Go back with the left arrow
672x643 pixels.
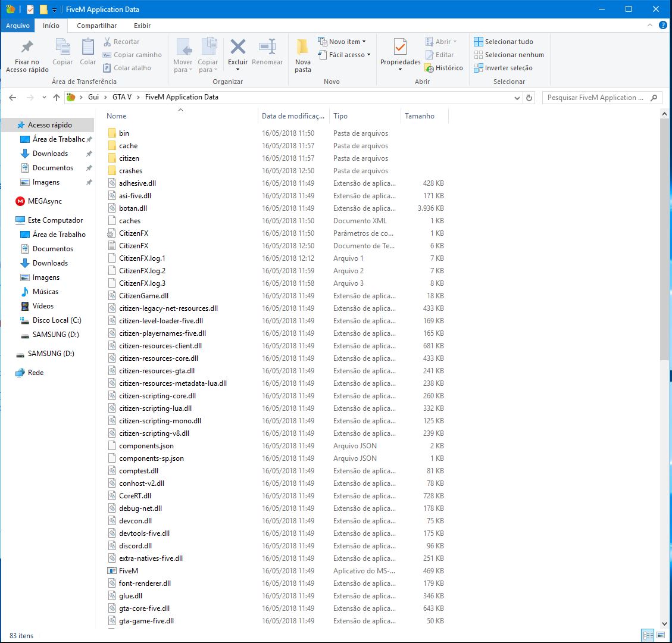13,98
